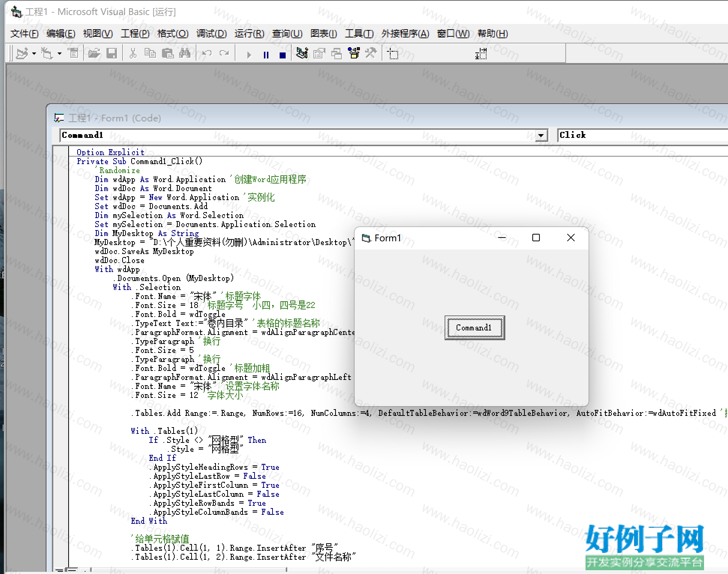Open the 图表(I) menu
This screenshot has height=574, width=728.
(x=324, y=34)
